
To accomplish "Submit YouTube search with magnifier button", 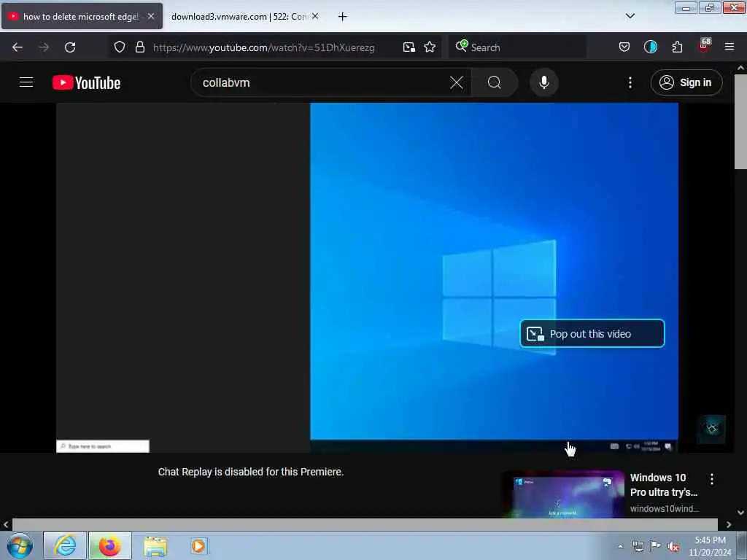I will pos(495,82).
